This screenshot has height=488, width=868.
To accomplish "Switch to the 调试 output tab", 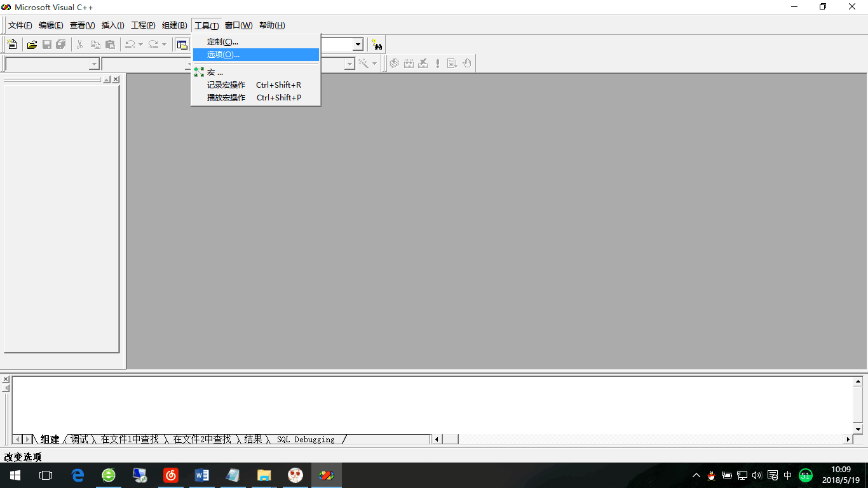I will 79,439.
